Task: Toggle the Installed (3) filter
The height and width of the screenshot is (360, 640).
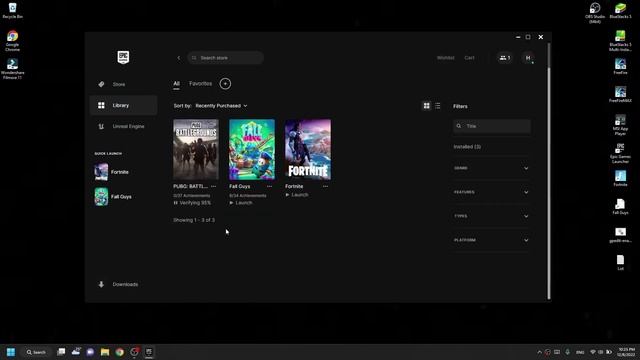Action: (467, 147)
